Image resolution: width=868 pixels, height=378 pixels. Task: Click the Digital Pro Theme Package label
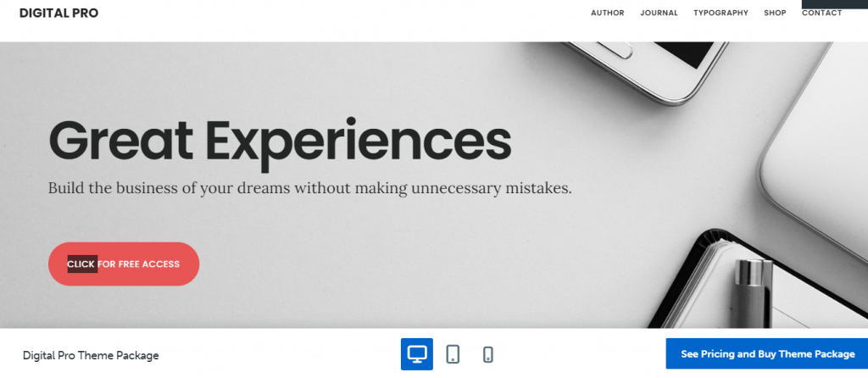click(x=91, y=355)
